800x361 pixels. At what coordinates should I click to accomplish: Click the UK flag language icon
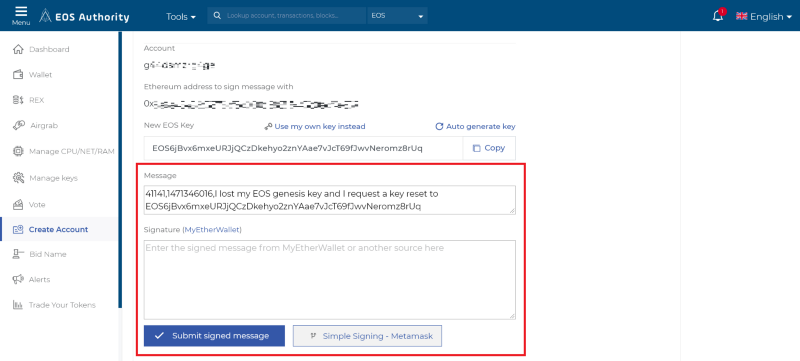pyautogui.click(x=741, y=16)
